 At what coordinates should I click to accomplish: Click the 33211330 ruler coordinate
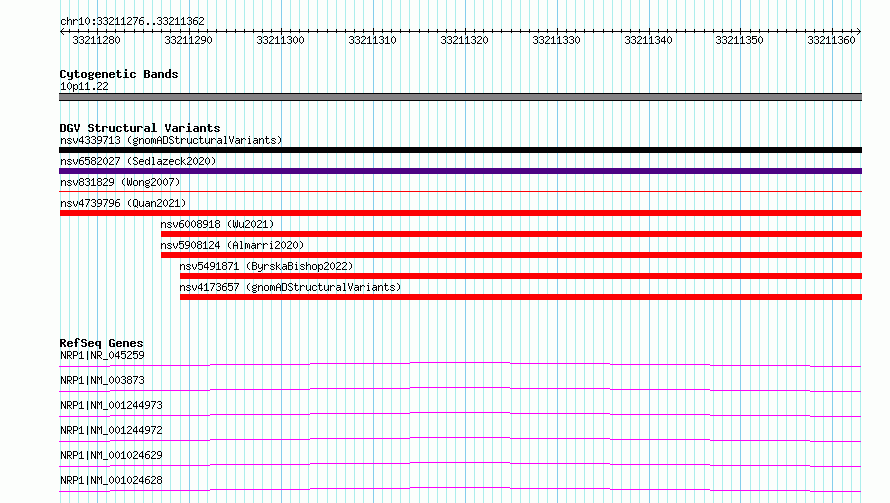[x=556, y=40]
